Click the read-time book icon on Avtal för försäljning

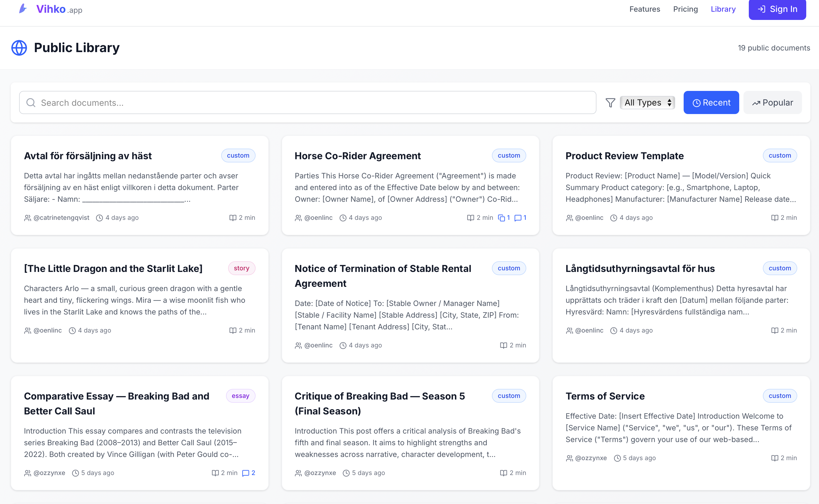click(x=233, y=218)
